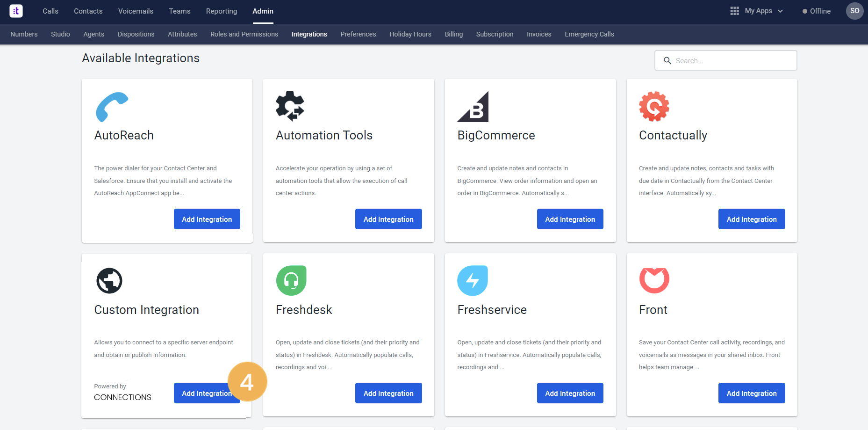Open the Emergency Calls section

tap(589, 34)
